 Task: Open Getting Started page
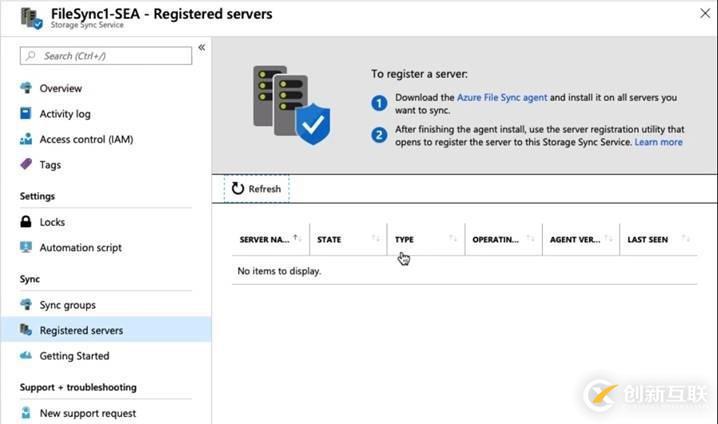74,356
